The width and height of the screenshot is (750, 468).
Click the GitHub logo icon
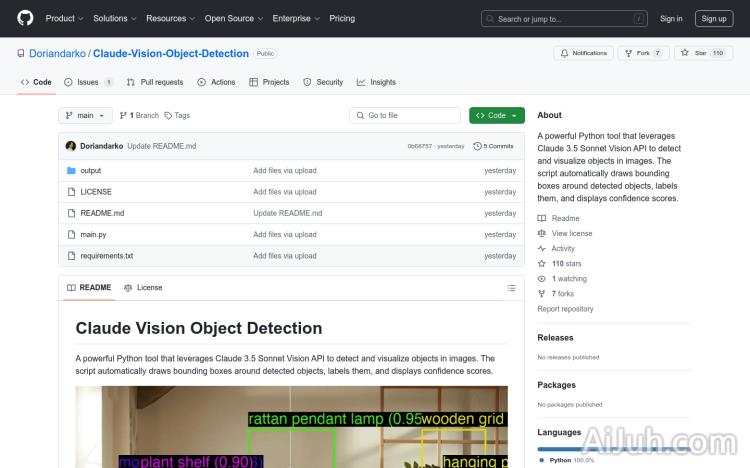point(25,18)
